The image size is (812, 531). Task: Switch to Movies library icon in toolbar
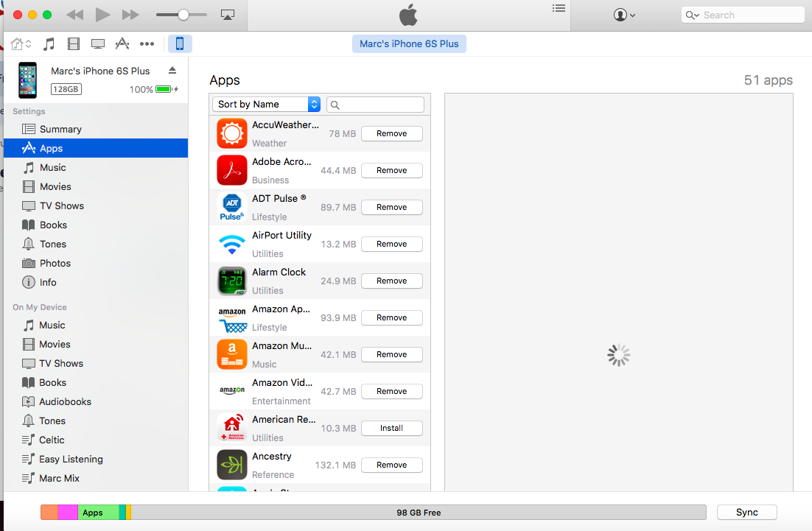(74, 44)
